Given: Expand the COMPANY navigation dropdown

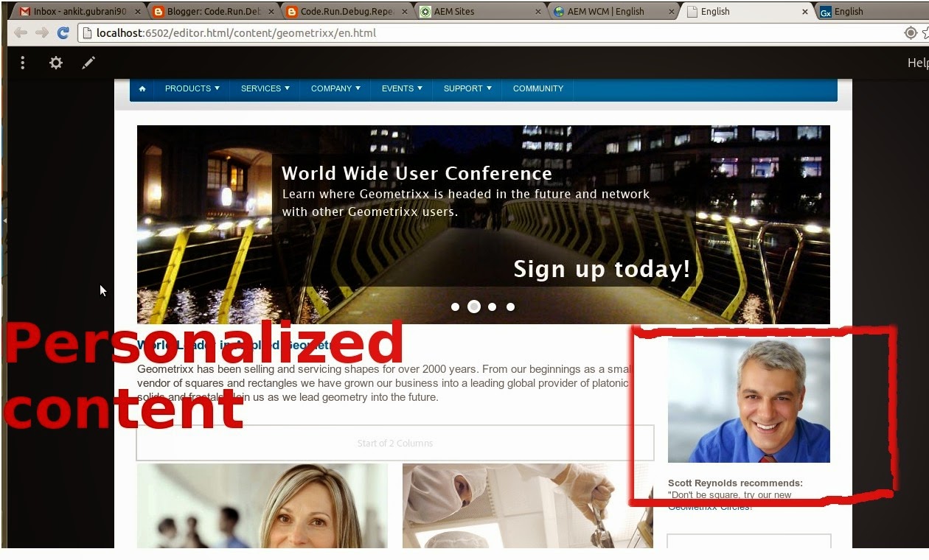Looking at the screenshot, I should pos(335,88).
